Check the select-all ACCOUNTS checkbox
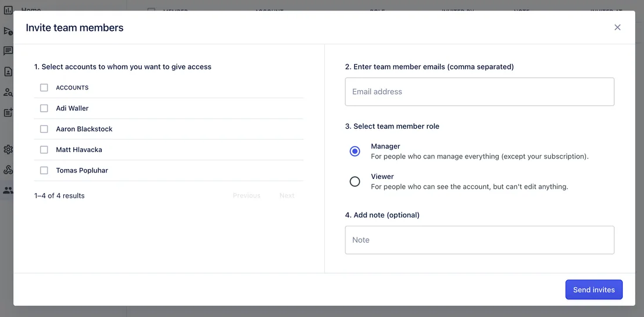This screenshot has width=644, height=317. pos(44,88)
